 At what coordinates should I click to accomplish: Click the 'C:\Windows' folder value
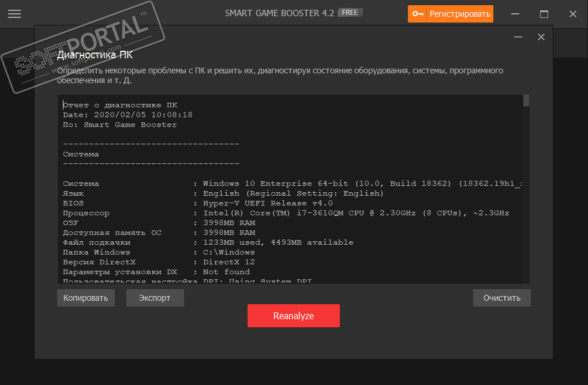229,252
